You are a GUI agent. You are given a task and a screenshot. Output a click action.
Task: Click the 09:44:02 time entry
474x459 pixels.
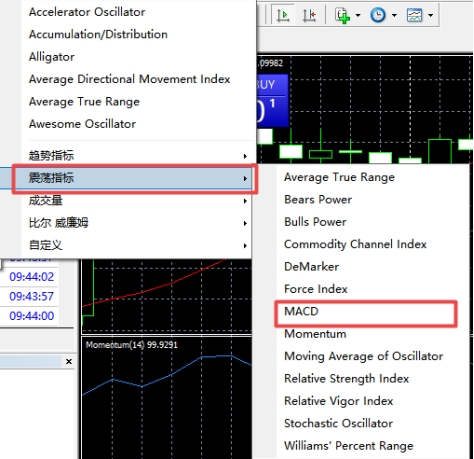tap(31, 277)
